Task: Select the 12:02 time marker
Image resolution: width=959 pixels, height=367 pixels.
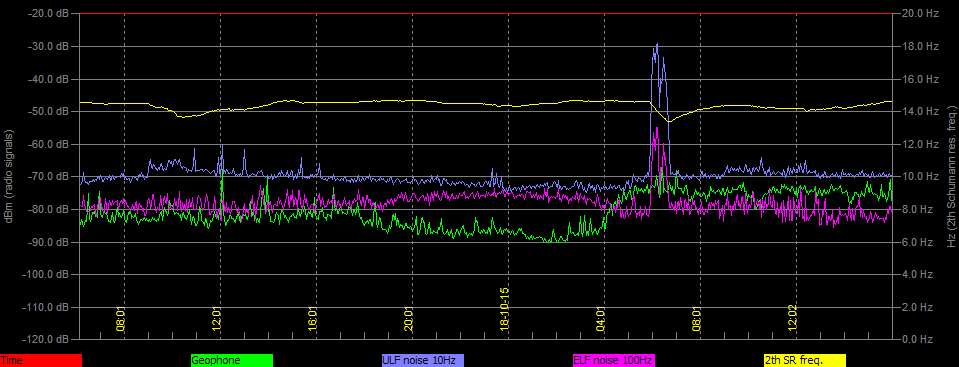Action: pyautogui.click(x=793, y=320)
